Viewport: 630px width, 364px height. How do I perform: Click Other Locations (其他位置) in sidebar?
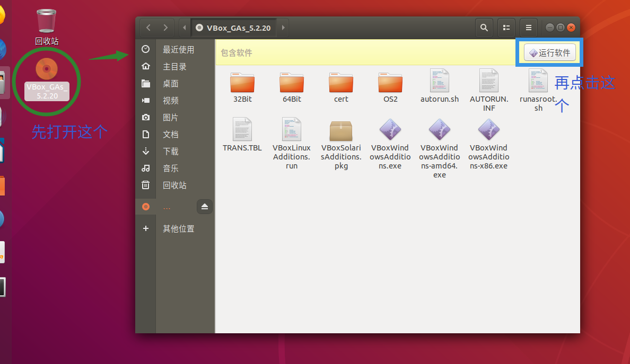tap(178, 229)
